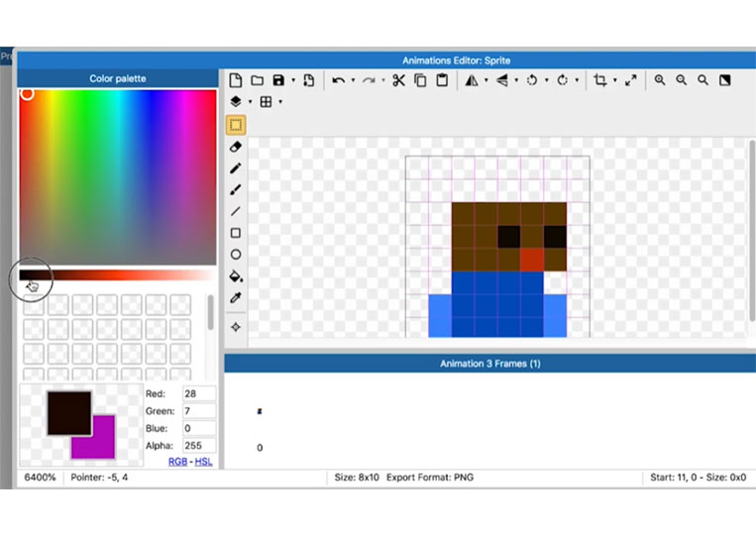Expand the horizontal flip options arrow
Image resolution: width=756 pixels, height=536 pixels.
point(486,80)
